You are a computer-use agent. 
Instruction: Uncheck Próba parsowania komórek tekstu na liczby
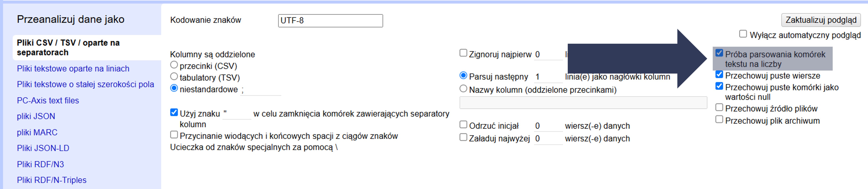pyautogui.click(x=719, y=53)
